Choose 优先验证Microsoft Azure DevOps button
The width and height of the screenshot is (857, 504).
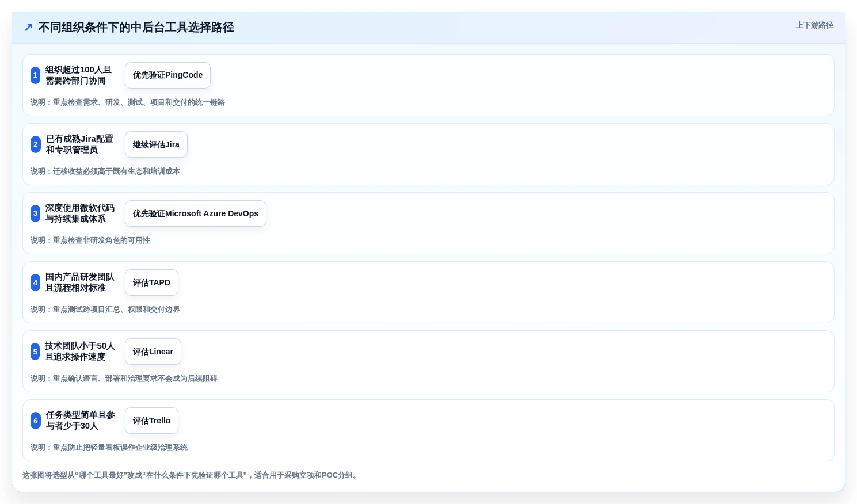[196, 213]
